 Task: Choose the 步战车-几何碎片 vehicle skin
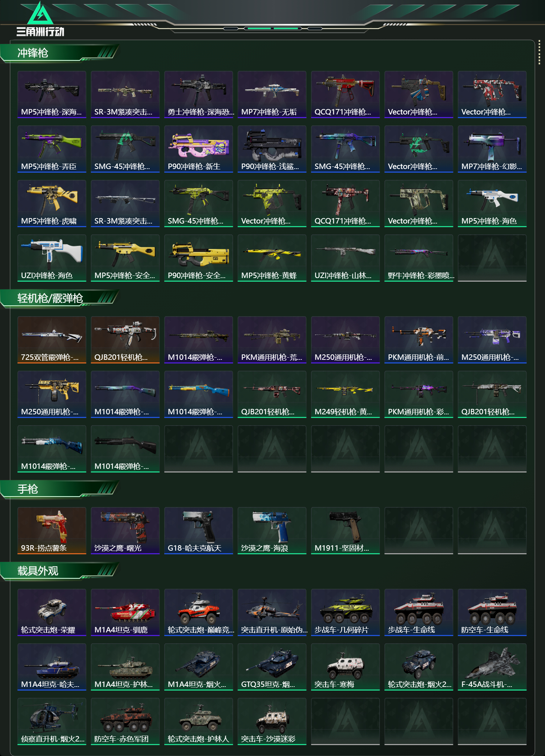pos(345,612)
